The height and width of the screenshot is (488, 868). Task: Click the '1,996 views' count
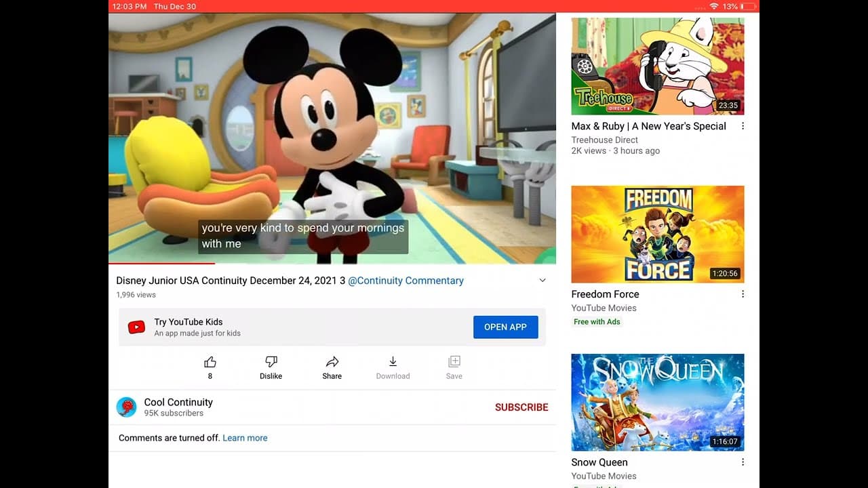point(136,295)
